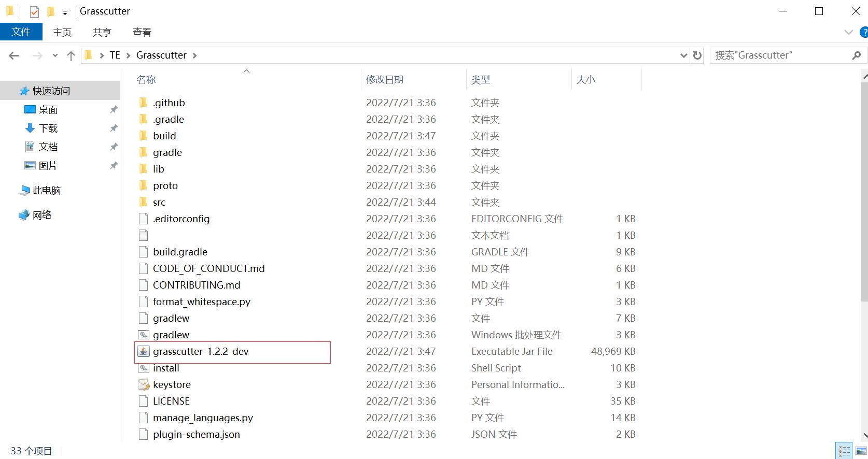Switch to the 共享 ribbon tab
The height and width of the screenshot is (459, 868).
102,32
